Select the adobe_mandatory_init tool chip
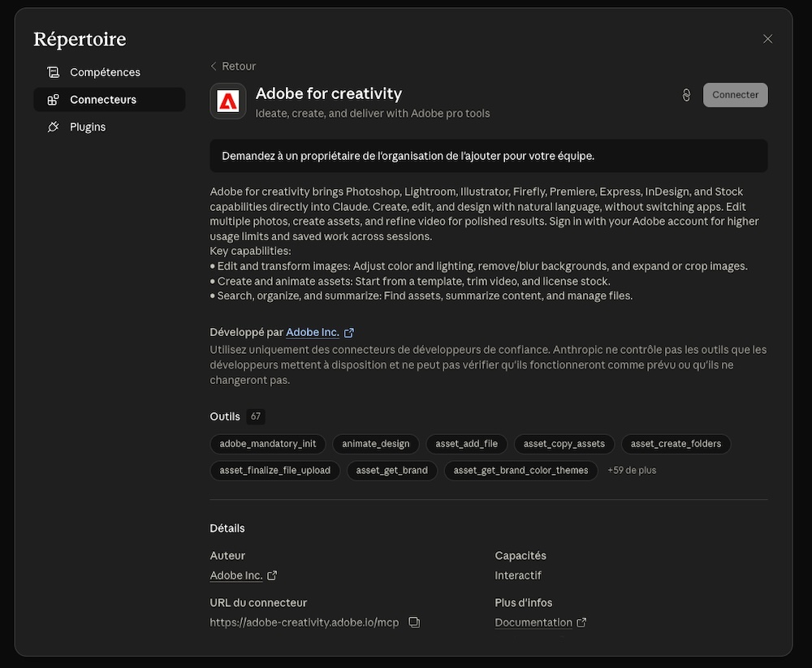Viewport: 812px width, 668px height. tap(268, 444)
